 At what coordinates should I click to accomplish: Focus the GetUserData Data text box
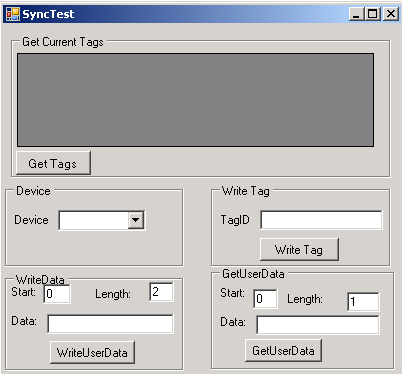[x=318, y=324]
